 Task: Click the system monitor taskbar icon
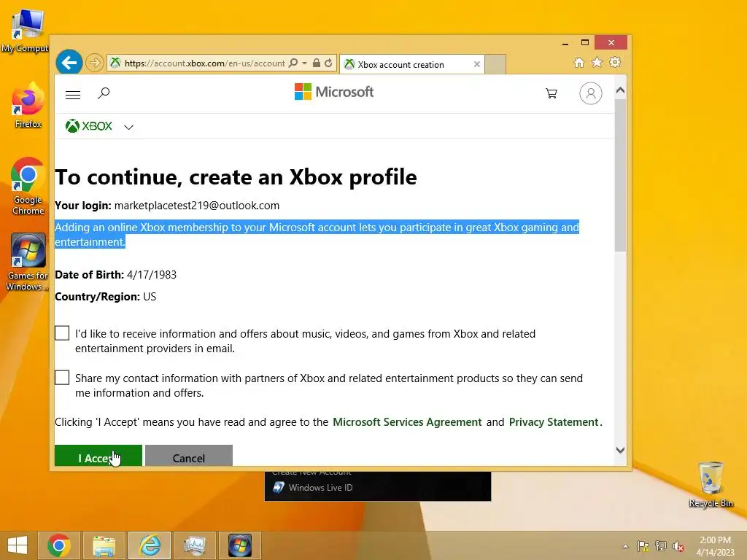194,545
